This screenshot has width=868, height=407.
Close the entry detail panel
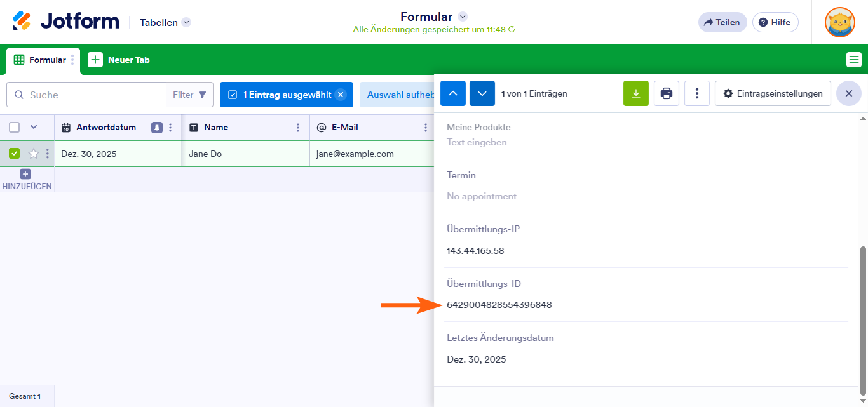(848, 93)
